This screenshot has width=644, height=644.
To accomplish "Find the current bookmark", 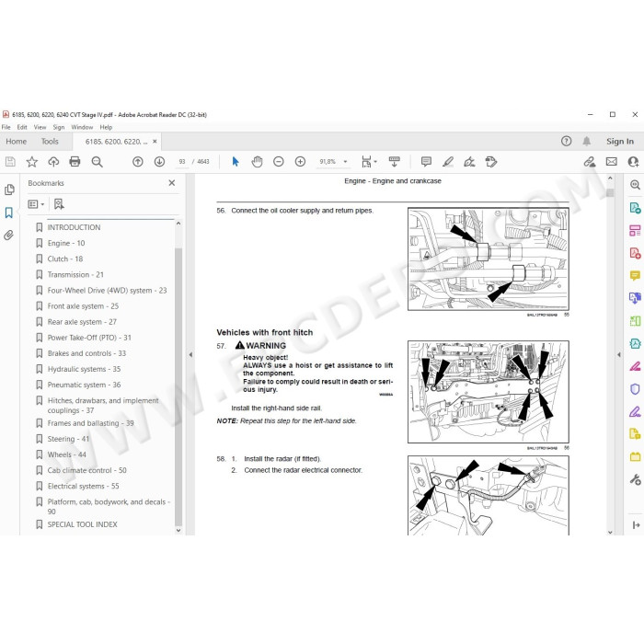I will [x=59, y=204].
